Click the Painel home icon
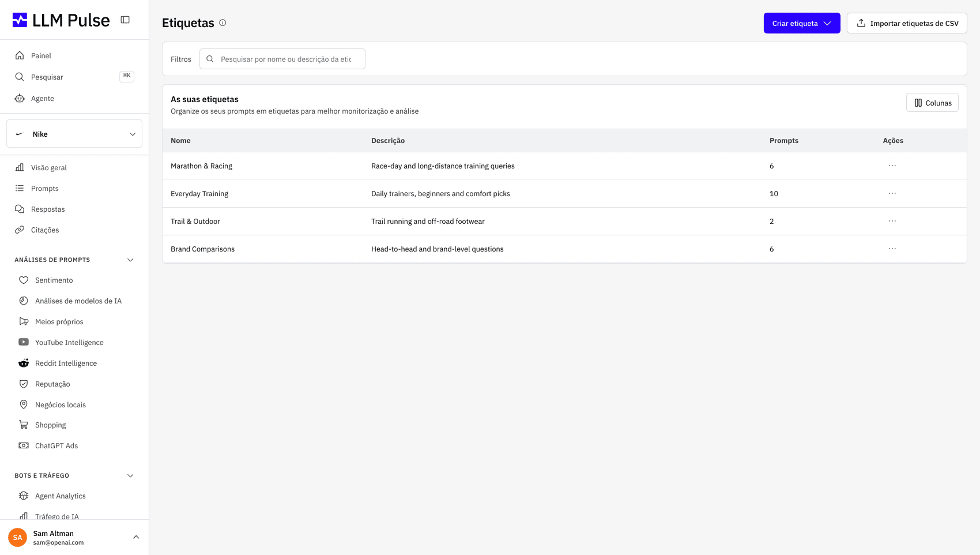This screenshot has width=980, height=555. click(20, 55)
